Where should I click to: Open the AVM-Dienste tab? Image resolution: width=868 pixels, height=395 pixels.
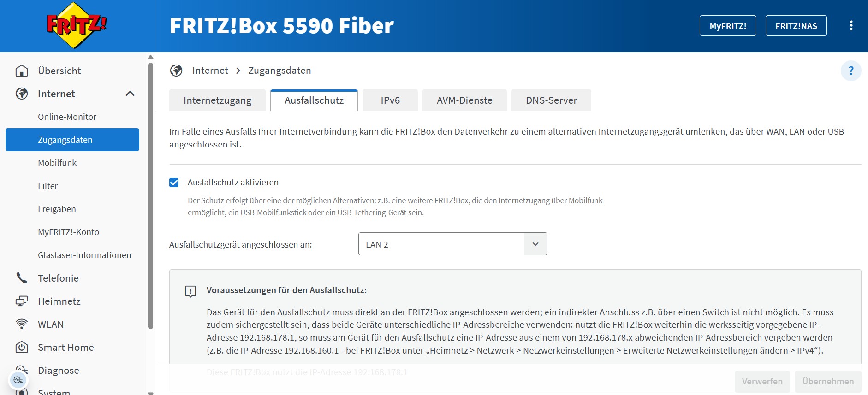click(x=464, y=100)
